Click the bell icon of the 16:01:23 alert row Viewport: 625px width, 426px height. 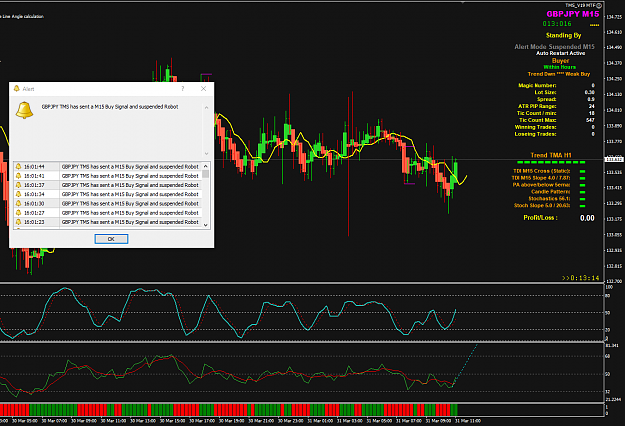coord(18,222)
